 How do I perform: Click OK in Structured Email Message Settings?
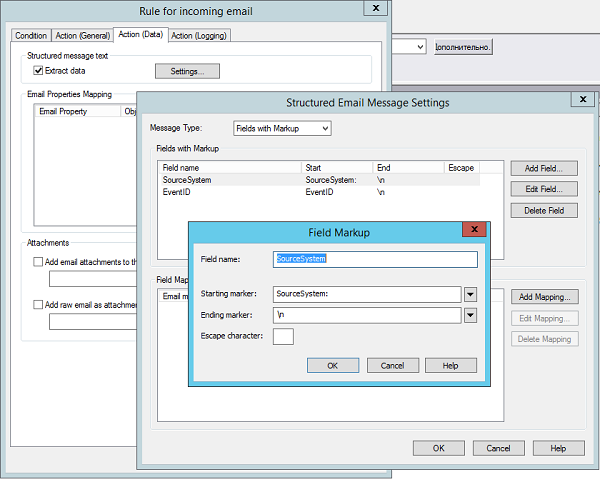point(439,448)
